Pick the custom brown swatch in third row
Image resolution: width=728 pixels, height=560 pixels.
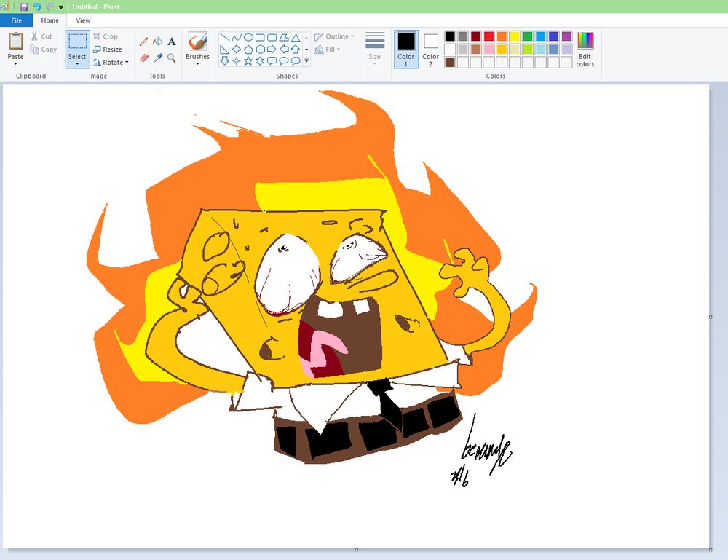click(450, 62)
